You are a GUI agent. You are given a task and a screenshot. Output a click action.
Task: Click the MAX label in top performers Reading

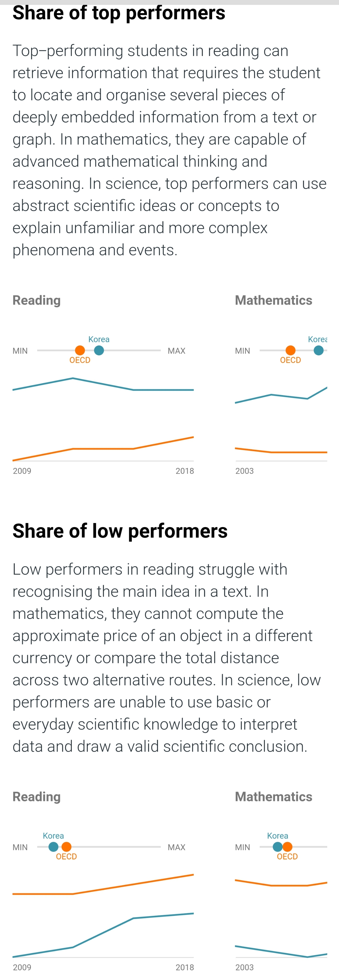(x=177, y=351)
